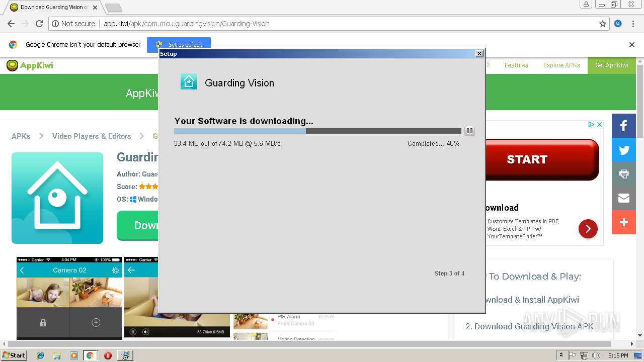Screen dimensions: 644x362
Task: Launch Internet Explorer from taskbar
Action: (x=40, y=355)
